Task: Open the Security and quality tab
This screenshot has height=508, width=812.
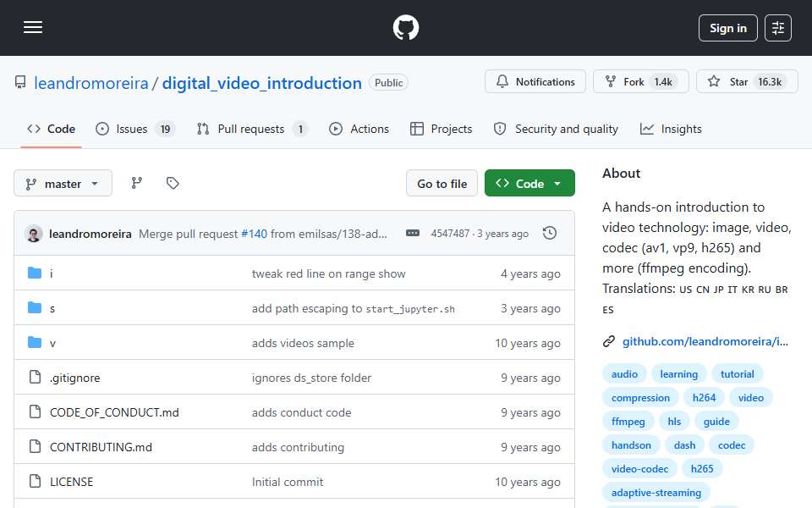Action: coord(556,129)
